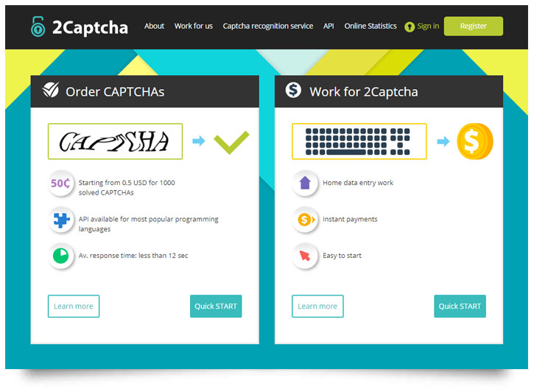534x392 pixels.
Task: Click the blue arrow next to the CAPTCHA image
Action: [x=199, y=141]
